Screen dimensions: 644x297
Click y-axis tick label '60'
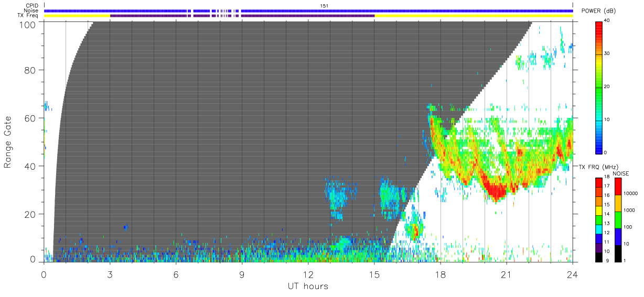point(31,118)
